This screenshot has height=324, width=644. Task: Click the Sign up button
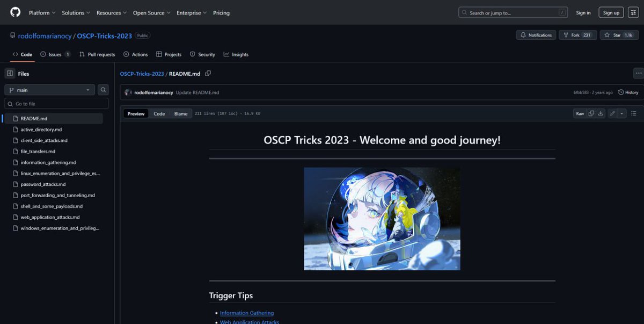[611, 12]
